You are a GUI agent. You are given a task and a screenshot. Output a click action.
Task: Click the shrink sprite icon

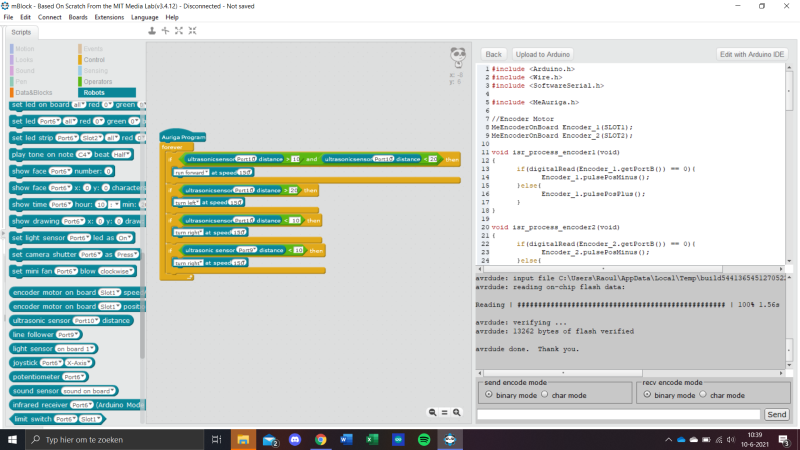[x=191, y=30]
